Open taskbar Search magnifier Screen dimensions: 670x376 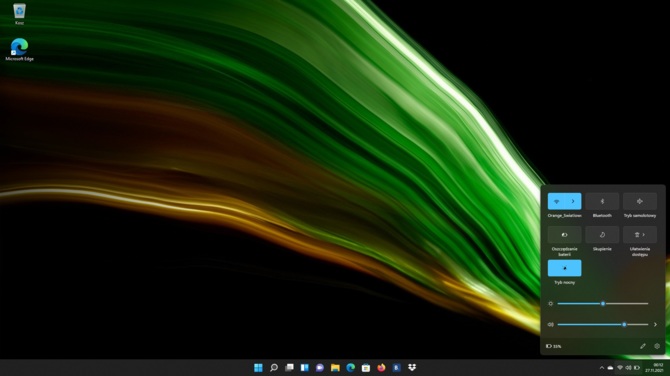[x=274, y=367]
